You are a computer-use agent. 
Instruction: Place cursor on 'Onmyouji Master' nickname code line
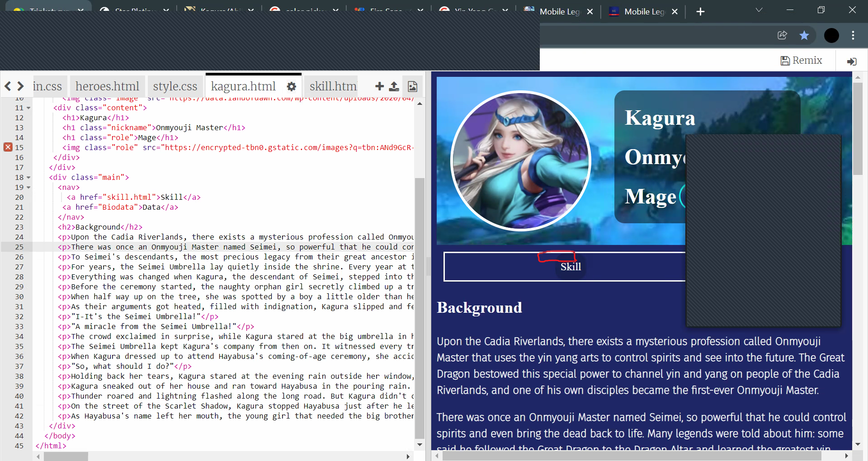pos(154,128)
